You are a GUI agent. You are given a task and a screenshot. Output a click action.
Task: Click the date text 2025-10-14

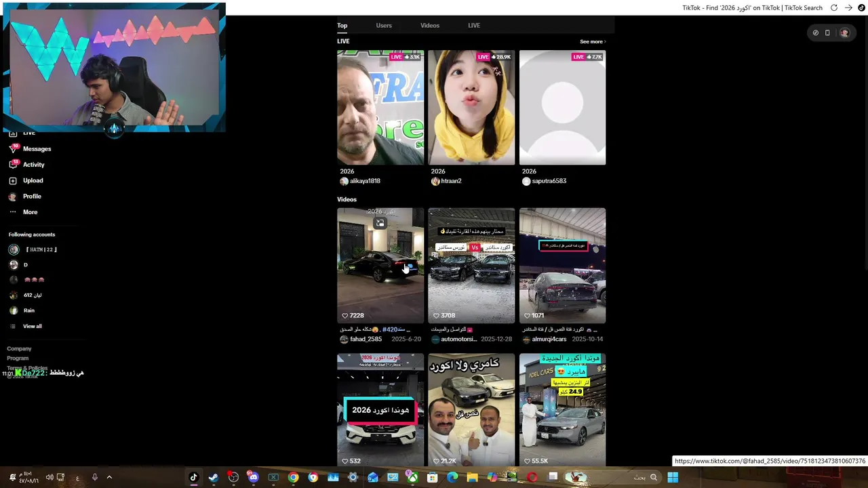[x=588, y=339]
